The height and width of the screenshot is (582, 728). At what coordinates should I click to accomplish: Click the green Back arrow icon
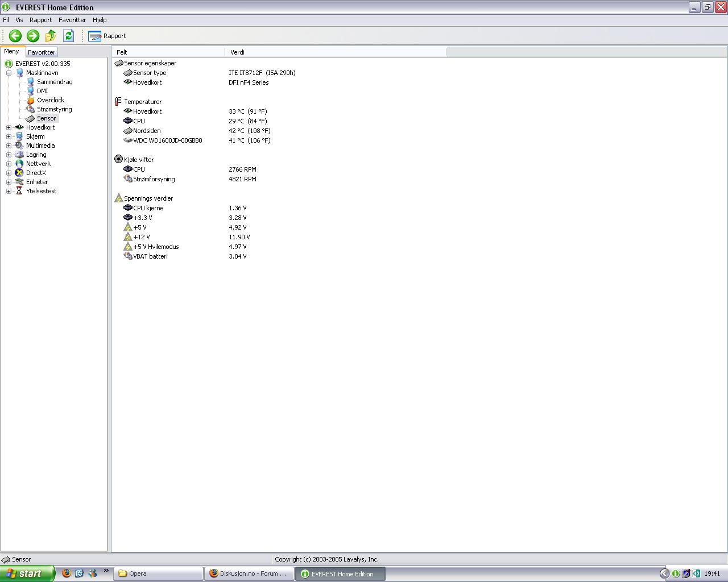point(15,36)
